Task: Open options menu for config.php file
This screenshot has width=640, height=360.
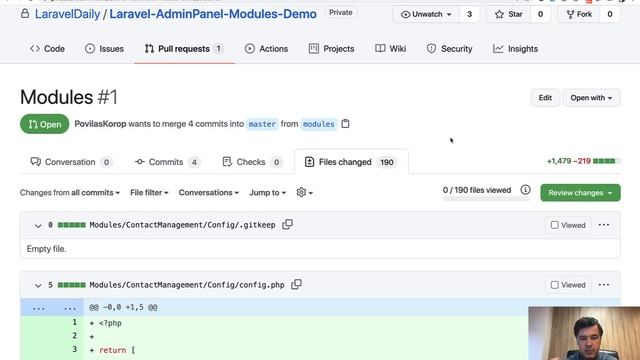Action: click(604, 285)
